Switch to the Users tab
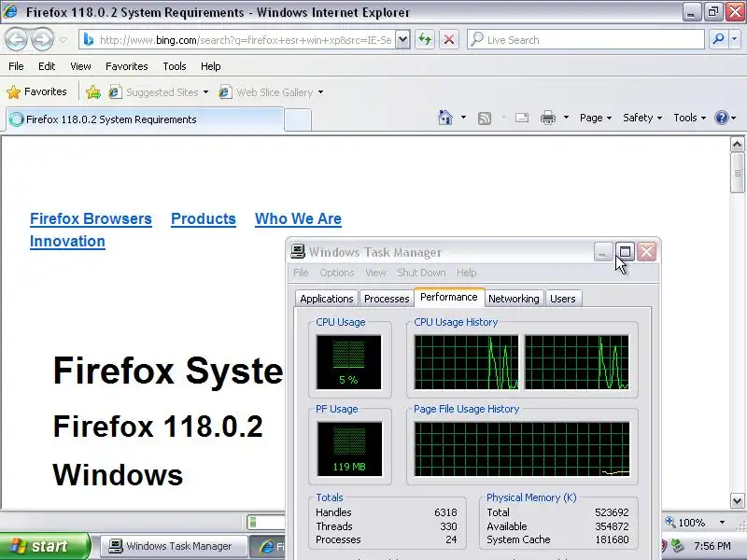747x560 pixels. (563, 299)
